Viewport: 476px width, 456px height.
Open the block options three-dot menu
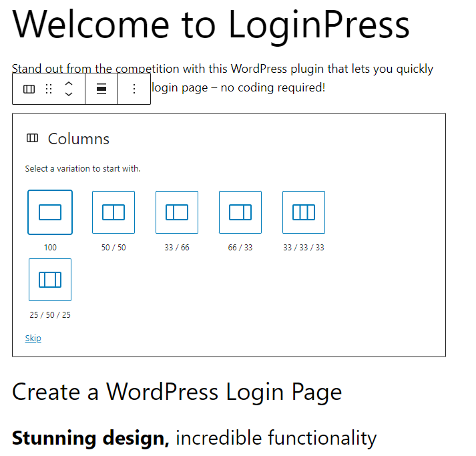point(134,89)
